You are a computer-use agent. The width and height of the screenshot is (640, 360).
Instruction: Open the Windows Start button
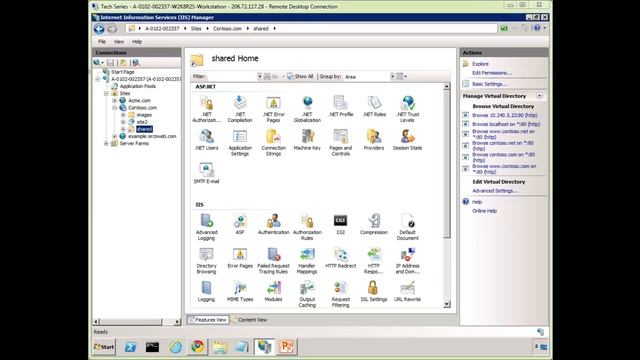104,347
